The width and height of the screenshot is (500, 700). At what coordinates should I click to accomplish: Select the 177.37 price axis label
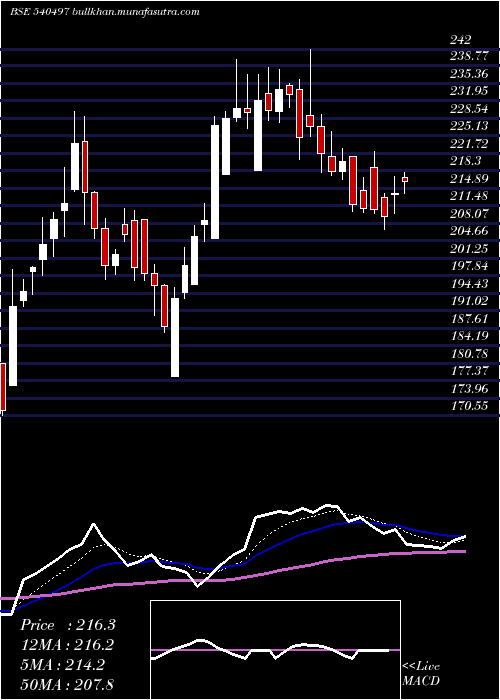(x=469, y=371)
